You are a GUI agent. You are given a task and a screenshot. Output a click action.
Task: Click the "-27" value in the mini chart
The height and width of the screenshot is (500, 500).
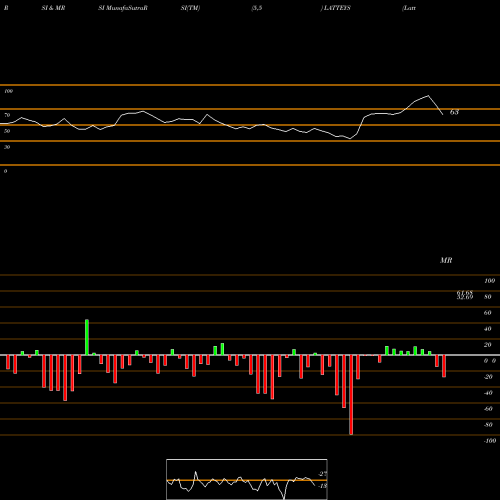(322, 474)
